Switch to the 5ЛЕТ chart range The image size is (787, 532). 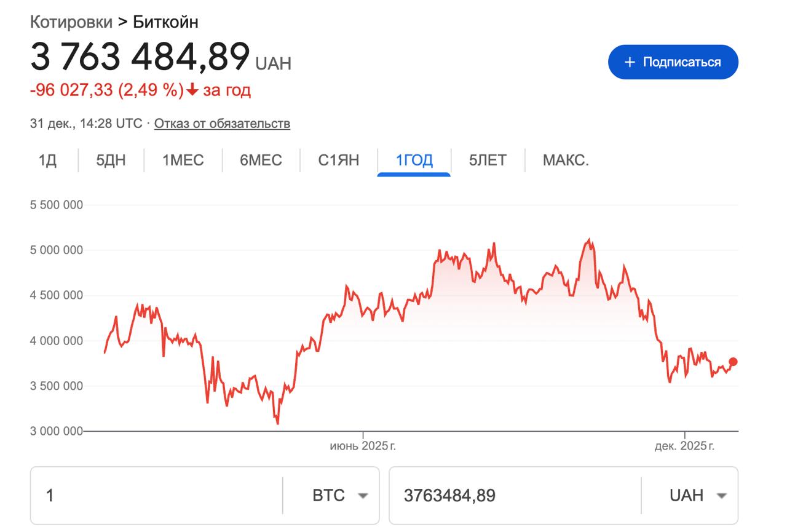coord(488,161)
